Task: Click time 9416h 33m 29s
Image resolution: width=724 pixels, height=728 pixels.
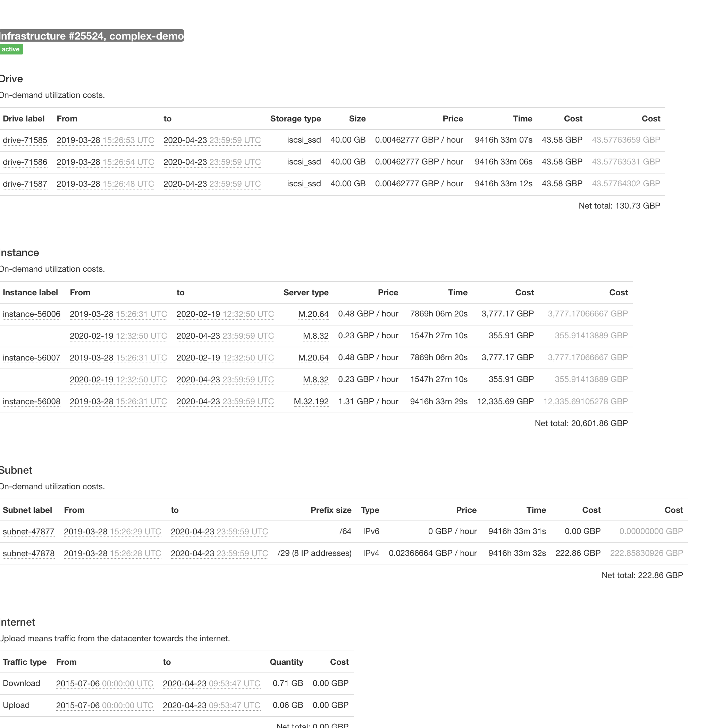Action: click(x=439, y=401)
